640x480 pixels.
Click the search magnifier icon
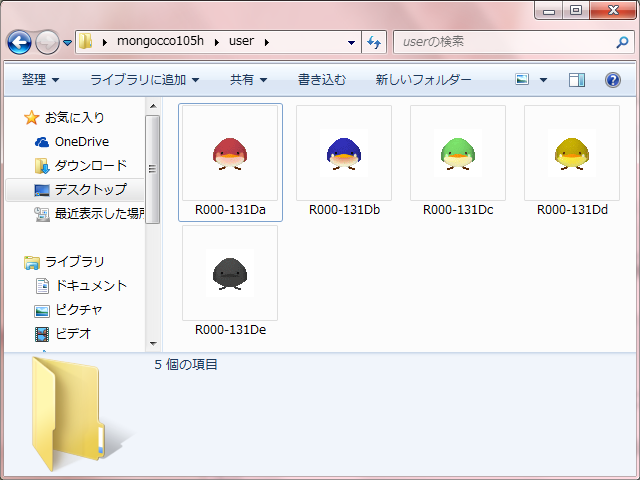[622, 42]
